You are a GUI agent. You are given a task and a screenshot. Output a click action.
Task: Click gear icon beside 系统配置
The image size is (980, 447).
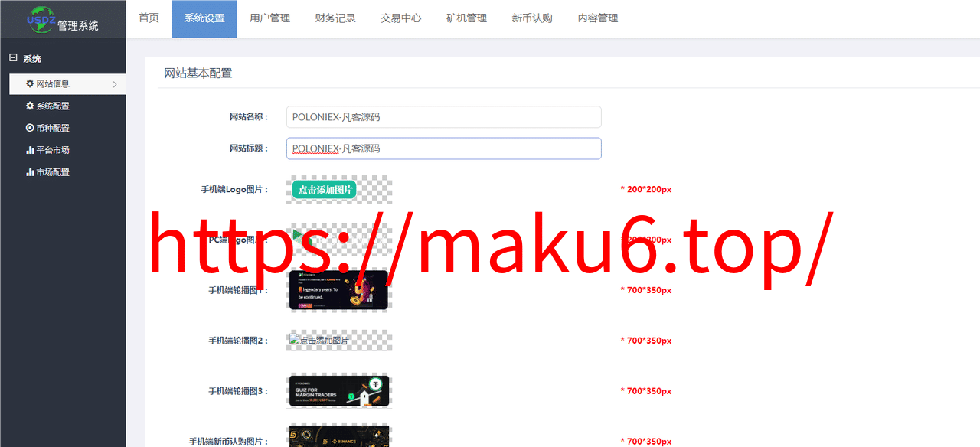30,106
